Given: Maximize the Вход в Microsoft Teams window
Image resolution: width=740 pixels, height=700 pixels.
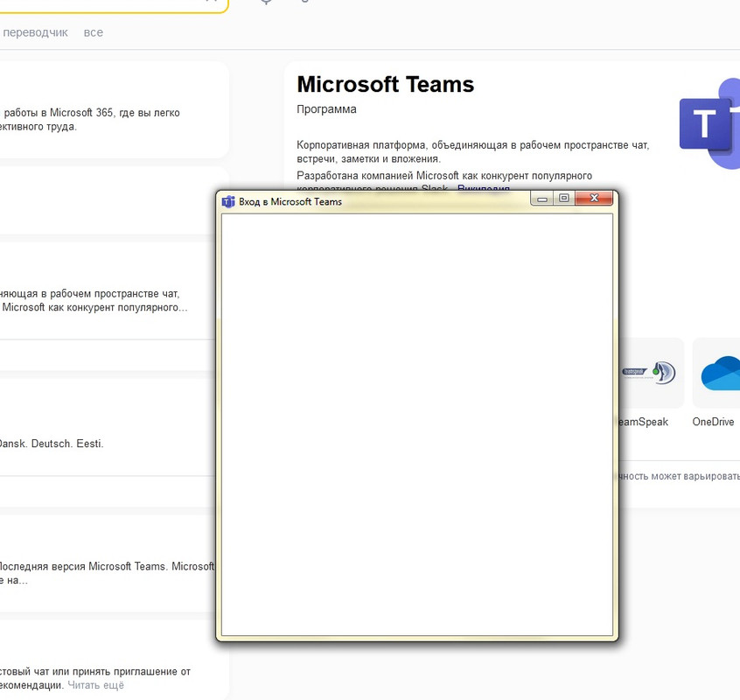Looking at the screenshot, I should coord(564,199).
